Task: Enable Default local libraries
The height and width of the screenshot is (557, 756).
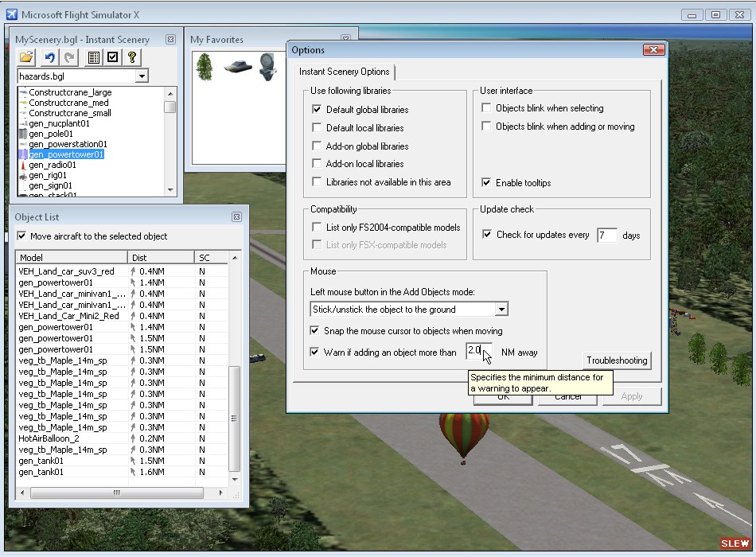Action: 317,127
